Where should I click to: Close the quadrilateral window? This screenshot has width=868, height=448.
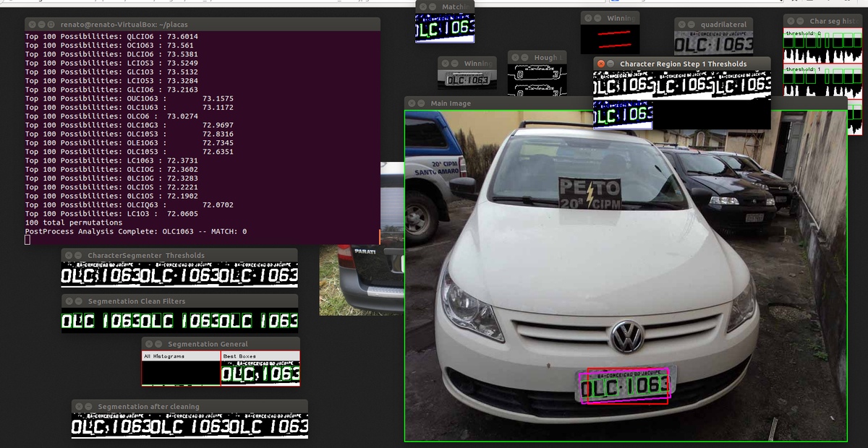(x=681, y=25)
